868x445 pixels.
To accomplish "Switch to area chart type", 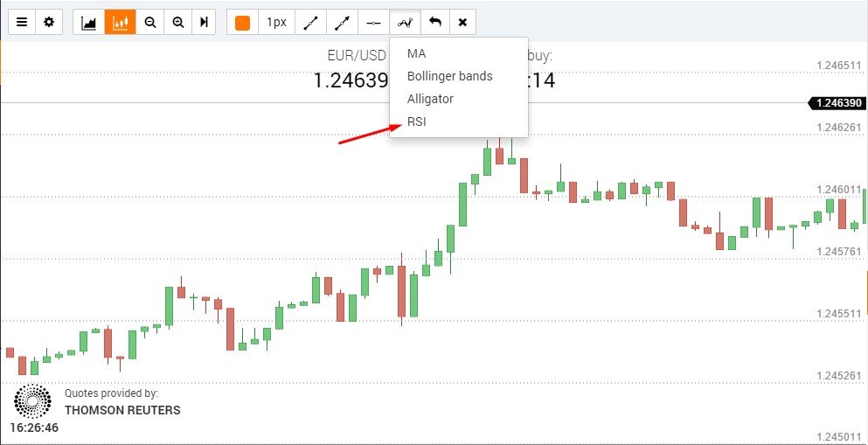I will 88,22.
